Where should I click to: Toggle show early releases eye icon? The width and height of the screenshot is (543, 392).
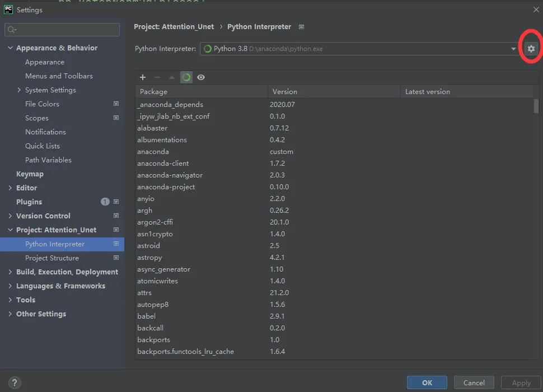click(x=201, y=77)
